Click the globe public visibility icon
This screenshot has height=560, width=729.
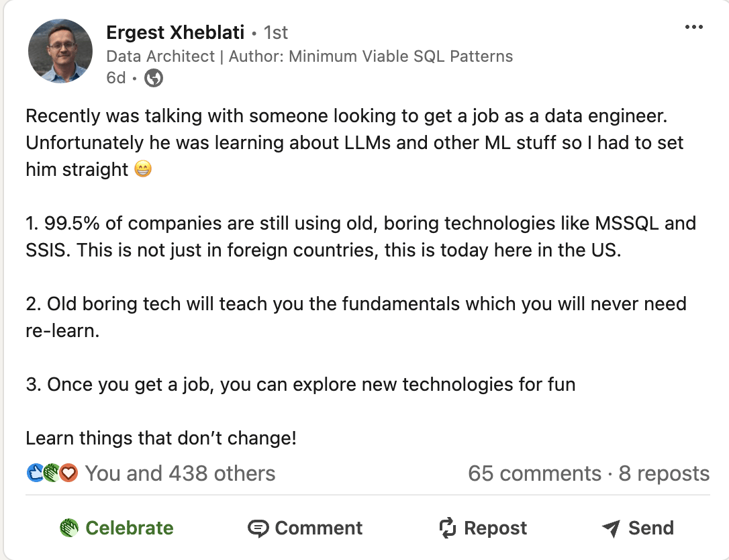(x=154, y=78)
